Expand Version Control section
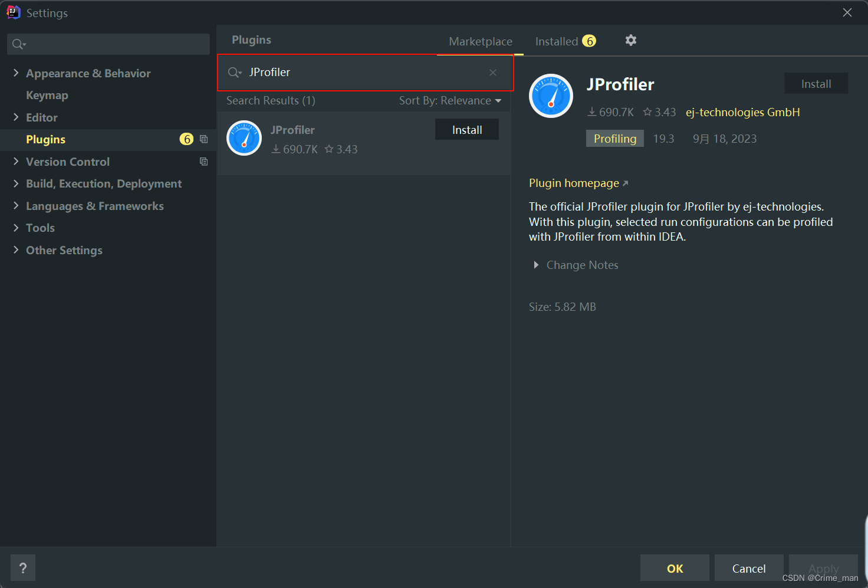The width and height of the screenshot is (868, 588). click(16, 161)
